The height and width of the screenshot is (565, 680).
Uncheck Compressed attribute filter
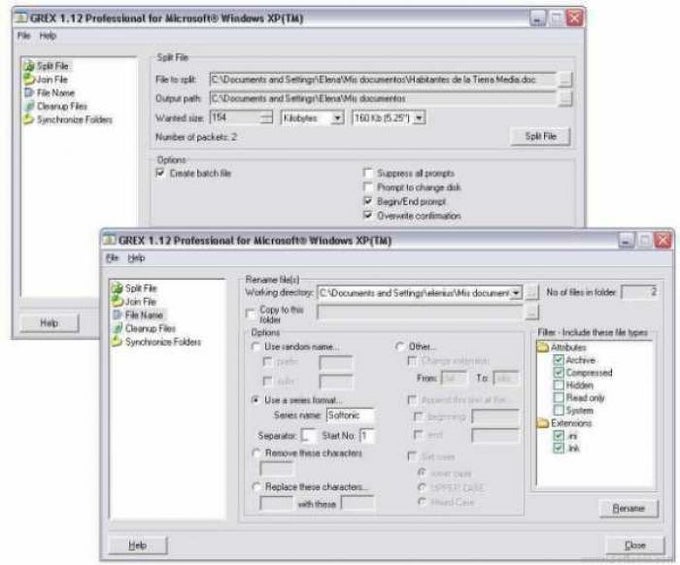[559, 372]
